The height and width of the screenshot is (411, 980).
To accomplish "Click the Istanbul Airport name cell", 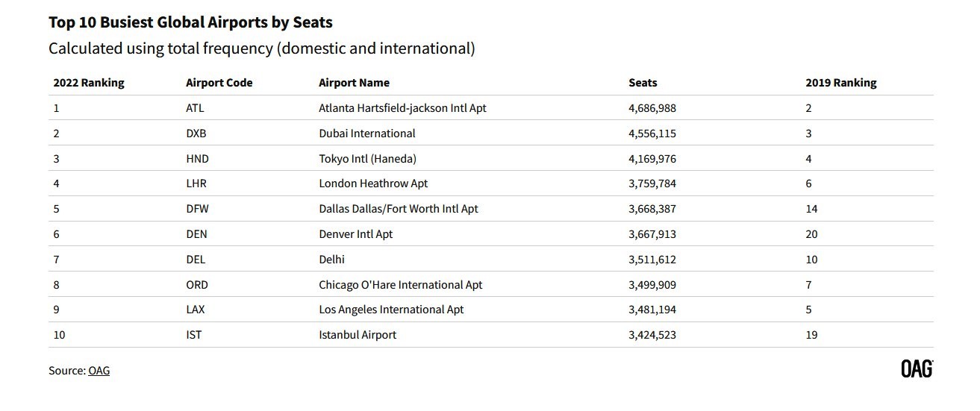I will point(358,335).
